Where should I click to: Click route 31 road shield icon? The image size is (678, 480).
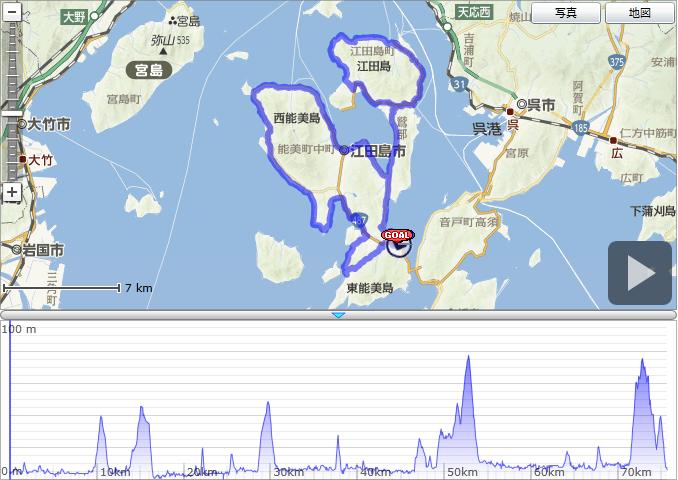[457, 86]
